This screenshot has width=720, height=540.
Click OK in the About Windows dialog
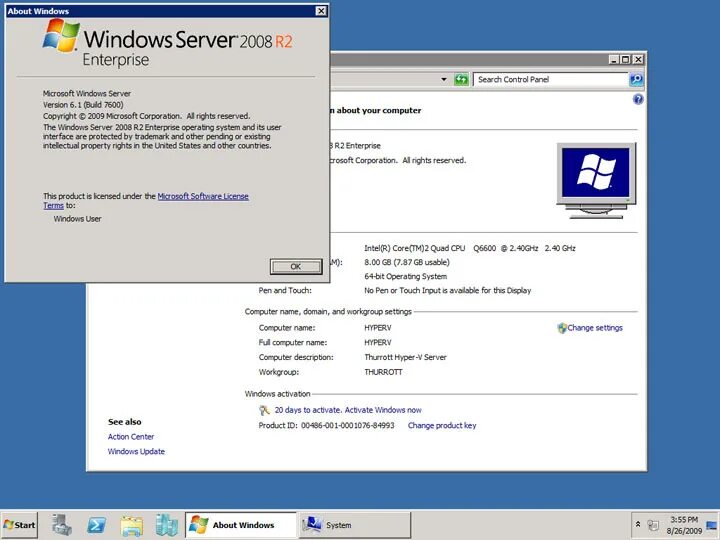[x=296, y=266]
